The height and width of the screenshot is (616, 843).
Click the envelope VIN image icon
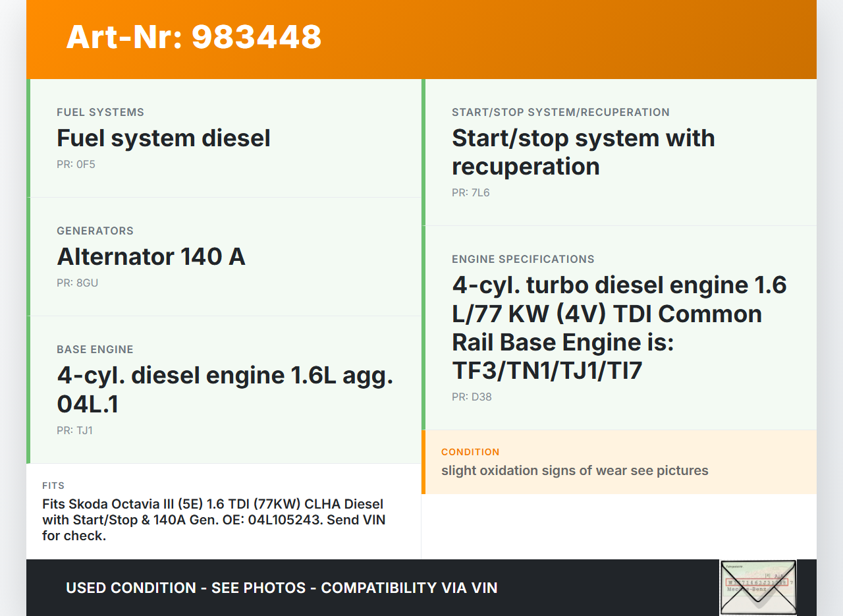[x=758, y=587]
